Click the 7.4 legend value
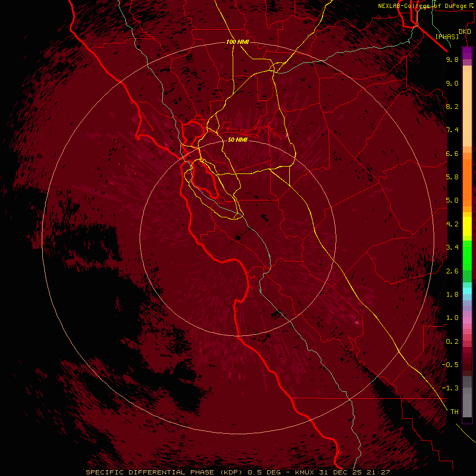This screenshot has width=476, height=476. (452, 130)
